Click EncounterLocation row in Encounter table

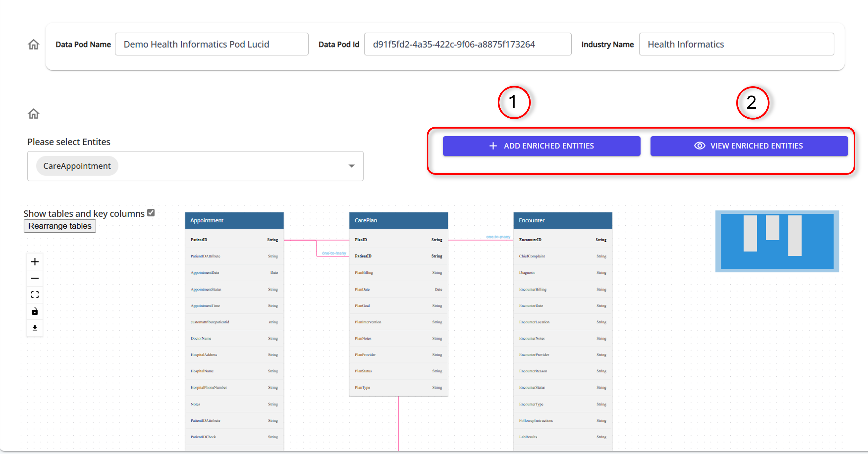[x=563, y=322]
